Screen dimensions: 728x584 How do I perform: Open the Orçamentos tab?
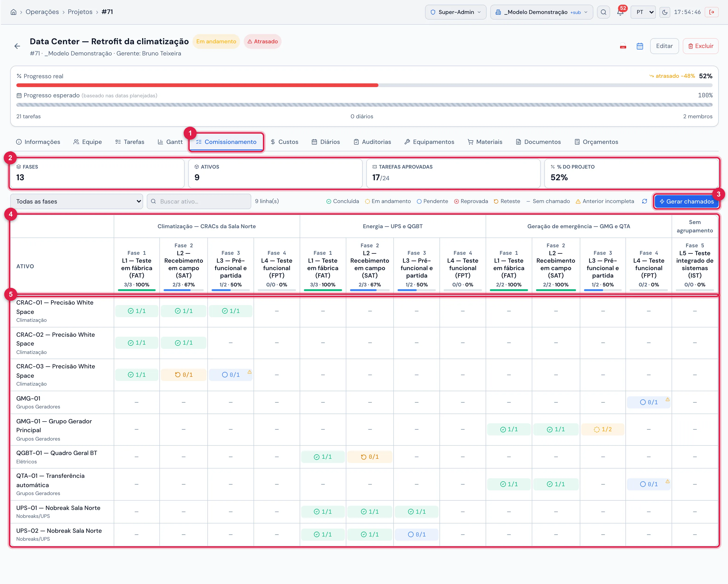click(x=596, y=142)
